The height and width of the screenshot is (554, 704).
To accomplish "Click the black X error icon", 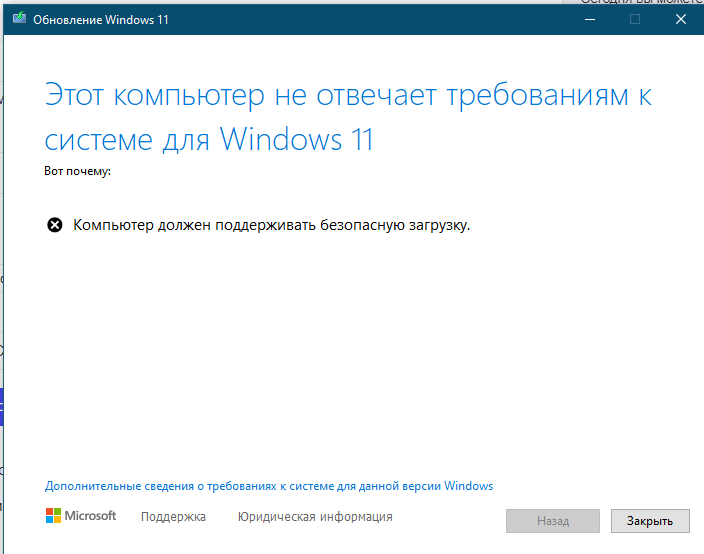I will point(55,224).
